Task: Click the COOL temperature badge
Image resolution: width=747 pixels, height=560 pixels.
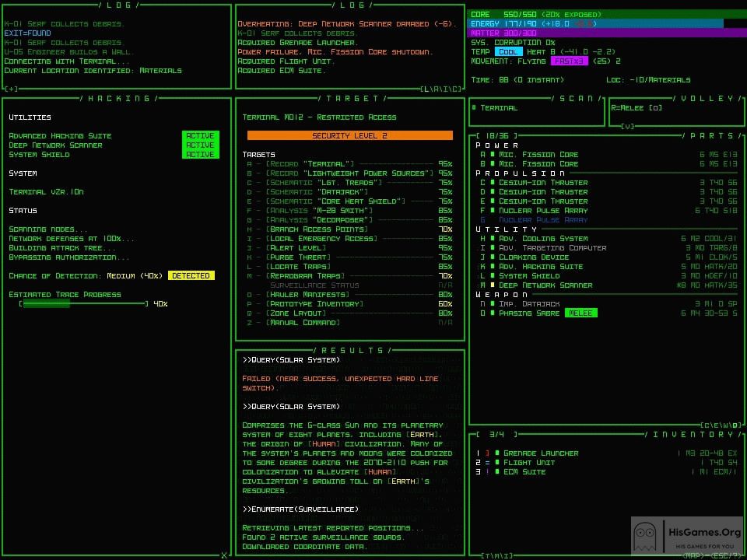Action: pos(508,51)
